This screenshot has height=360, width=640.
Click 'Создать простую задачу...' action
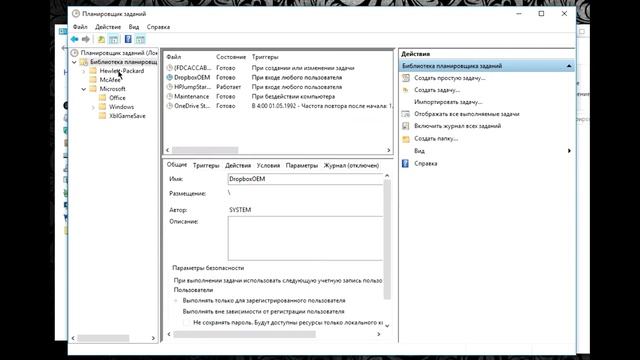click(x=450, y=78)
